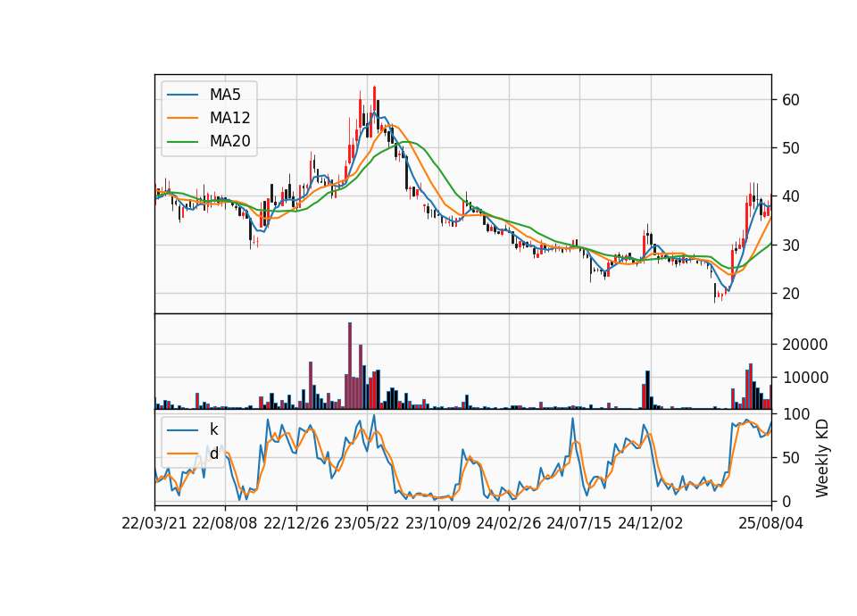
Task: Click the volume axis value 10000
Action: tap(805, 378)
